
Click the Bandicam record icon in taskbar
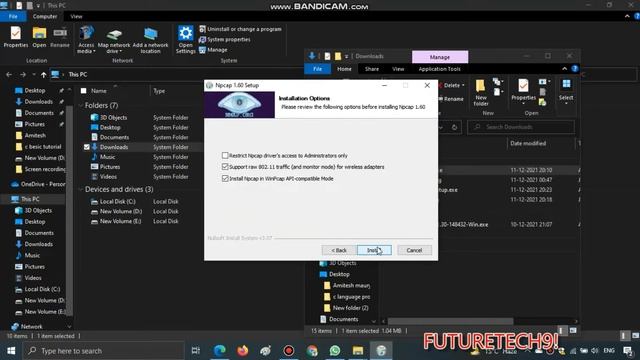coord(289,350)
